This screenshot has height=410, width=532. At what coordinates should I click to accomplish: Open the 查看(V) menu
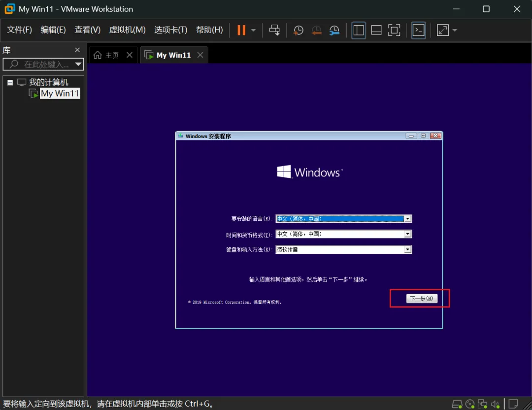click(x=88, y=30)
